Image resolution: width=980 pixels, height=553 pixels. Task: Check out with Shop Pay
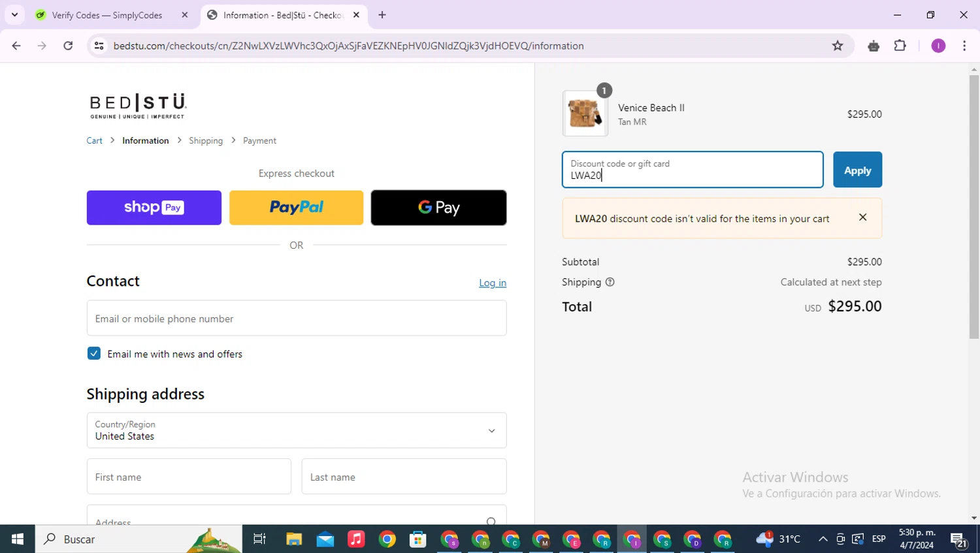pyautogui.click(x=154, y=208)
